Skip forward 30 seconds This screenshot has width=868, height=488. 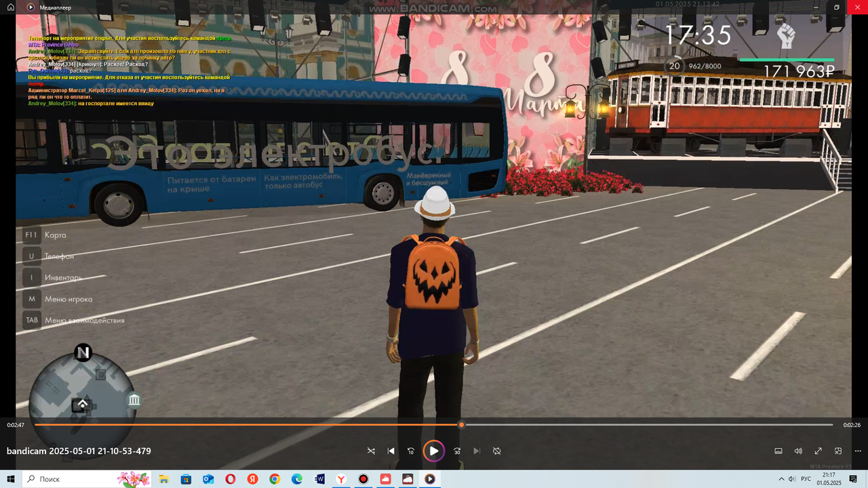coord(457,451)
